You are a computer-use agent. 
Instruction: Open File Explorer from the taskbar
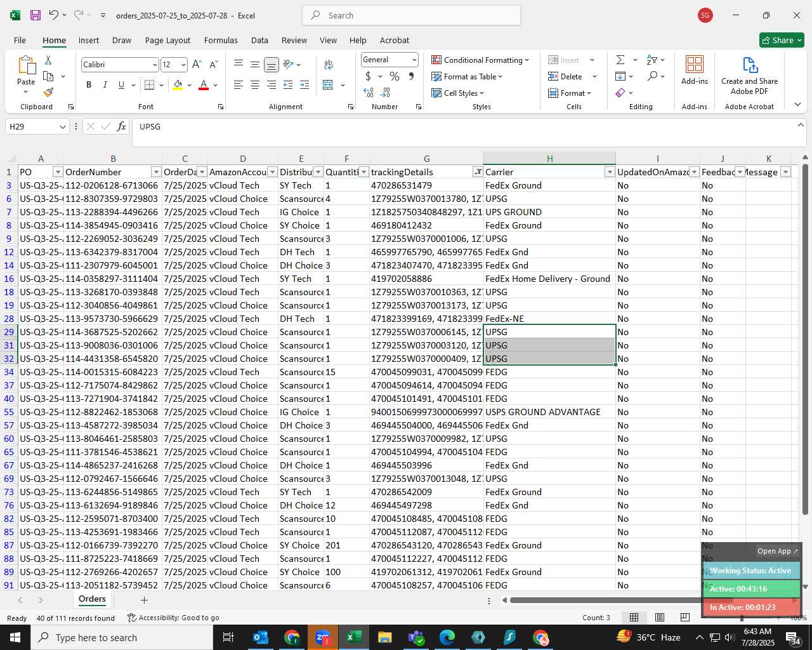(x=384, y=637)
